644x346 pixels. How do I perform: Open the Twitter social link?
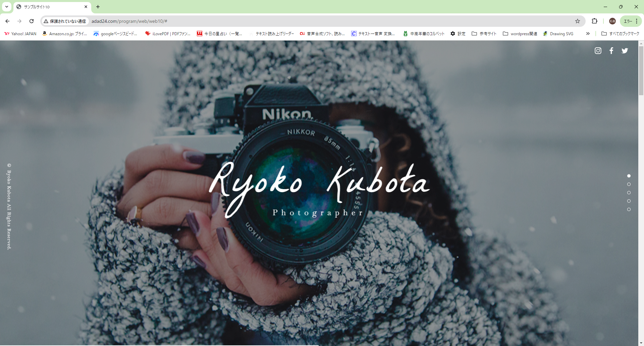(x=625, y=51)
